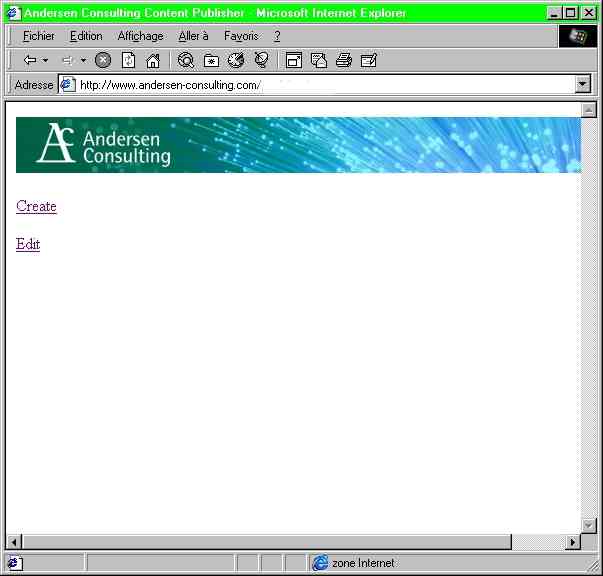Click the vertical scrollbar down arrow
Screen dimensions: 603x576
(588, 525)
